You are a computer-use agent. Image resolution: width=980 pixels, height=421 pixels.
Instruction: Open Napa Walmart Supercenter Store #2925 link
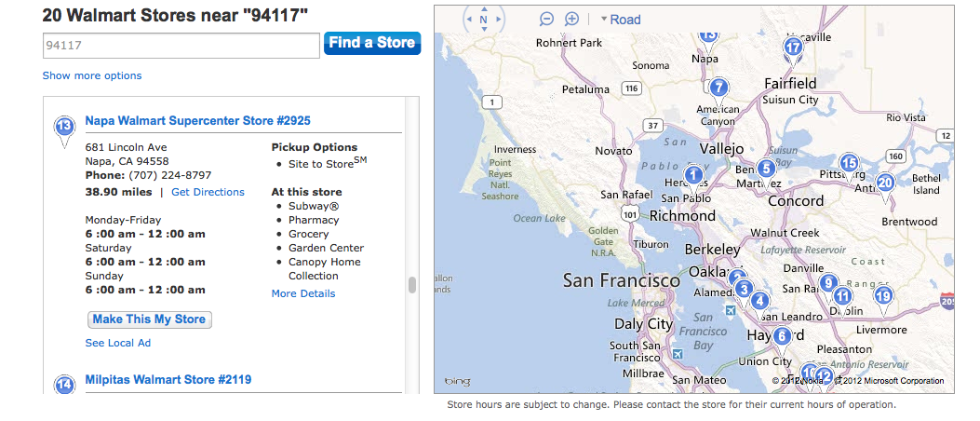coord(197,121)
